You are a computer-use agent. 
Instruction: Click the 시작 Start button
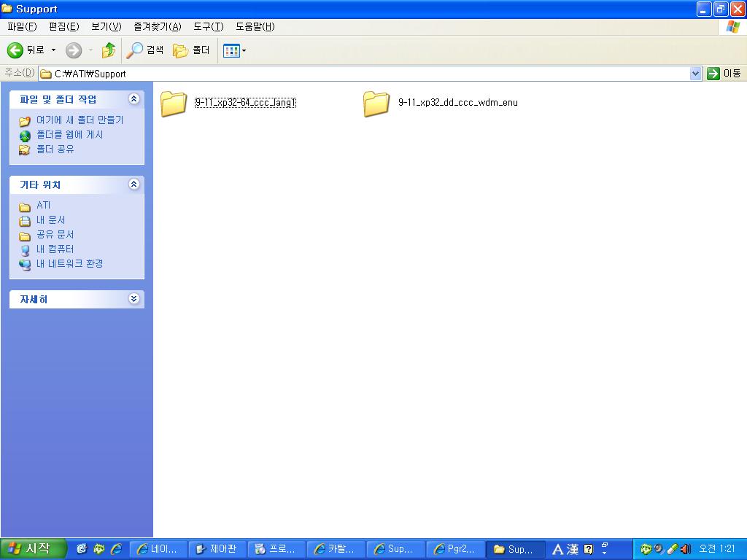[33, 549]
